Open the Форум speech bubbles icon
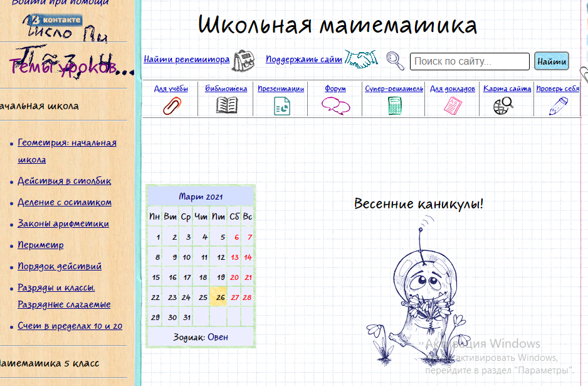This screenshot has width=588, height=386. [x=335, y=105]
